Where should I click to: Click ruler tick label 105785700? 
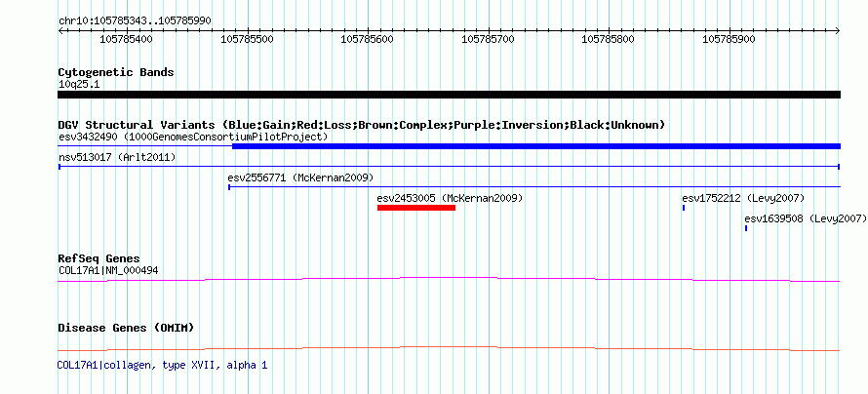489,39
